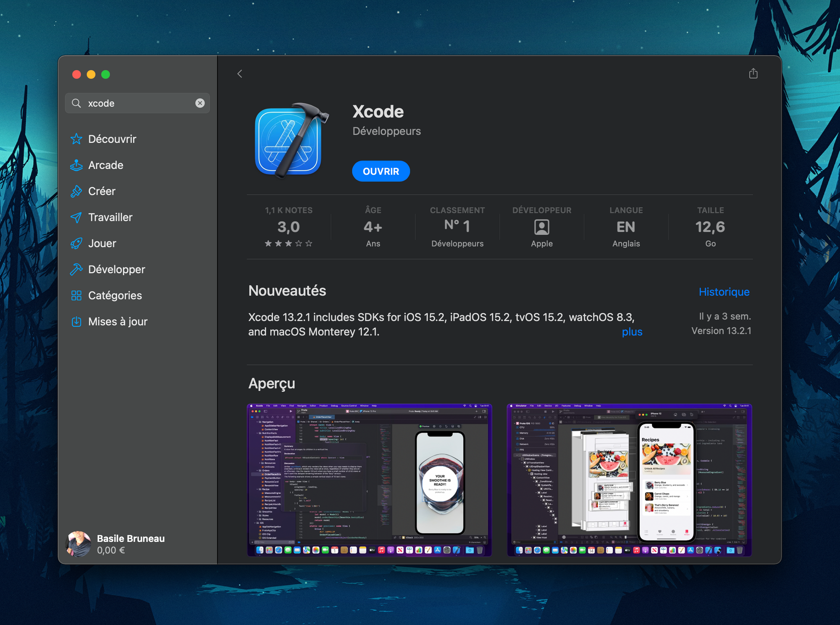Click the Aperçu heading

pos(272,383)
